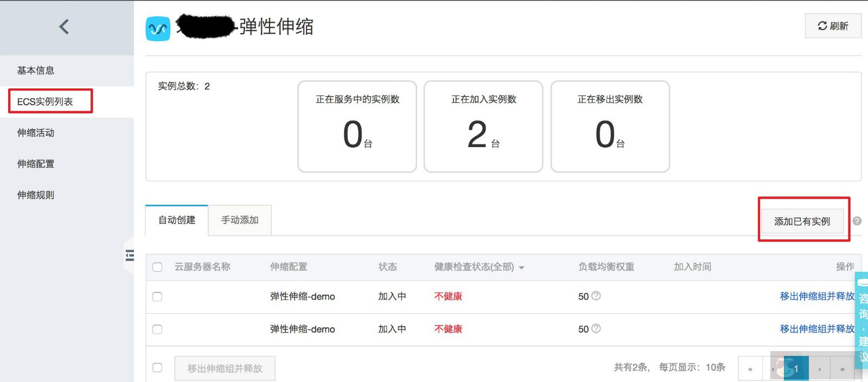Image resolution: width=868 pixels, height=382 pixels.
Task: Switch to the 手动添加 tab
Action: tap(240, 220)
